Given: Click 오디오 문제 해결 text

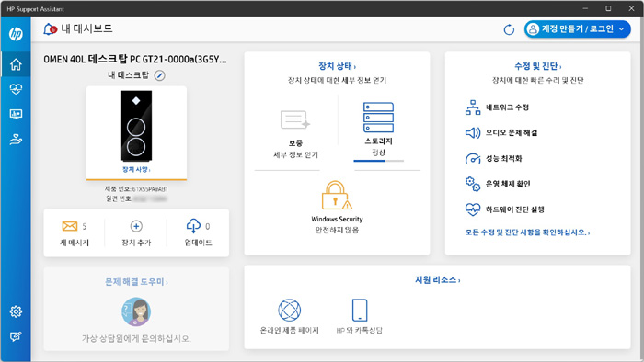Looking at the screenshot, I should (x=512, y=133).
